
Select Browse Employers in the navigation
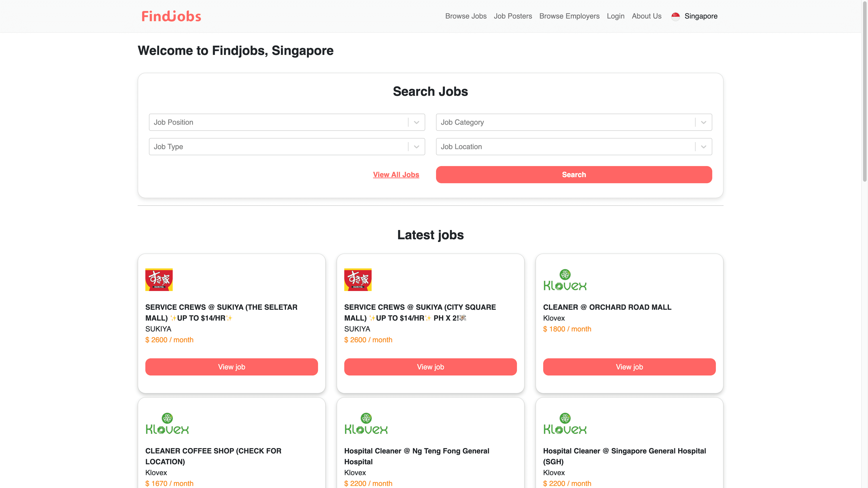click(569, 16)
